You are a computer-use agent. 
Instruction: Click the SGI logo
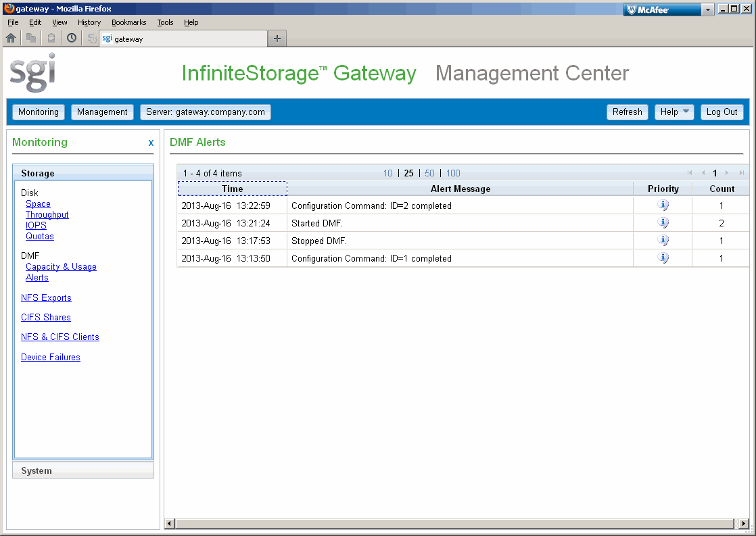coord(32,72)
